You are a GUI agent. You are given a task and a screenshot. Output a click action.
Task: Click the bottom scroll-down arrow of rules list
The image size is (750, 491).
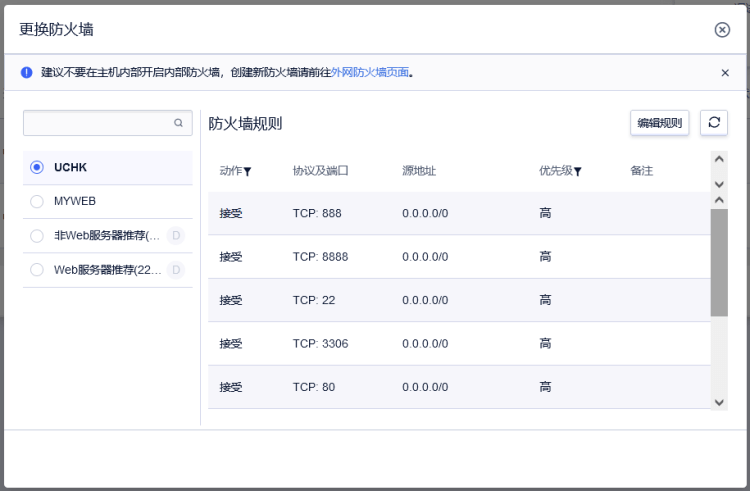(719, 403)
